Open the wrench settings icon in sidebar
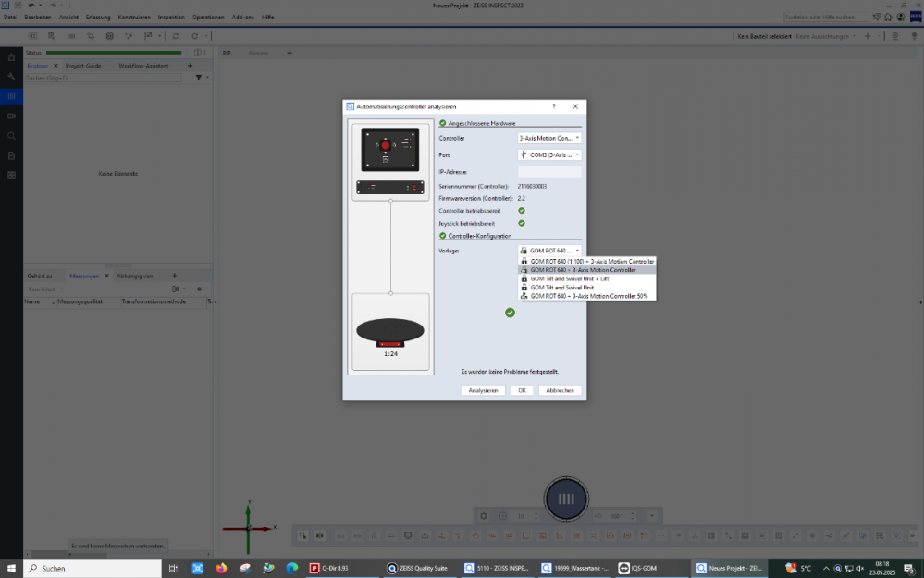The image size is (924, 578). [x=11, y=77]
